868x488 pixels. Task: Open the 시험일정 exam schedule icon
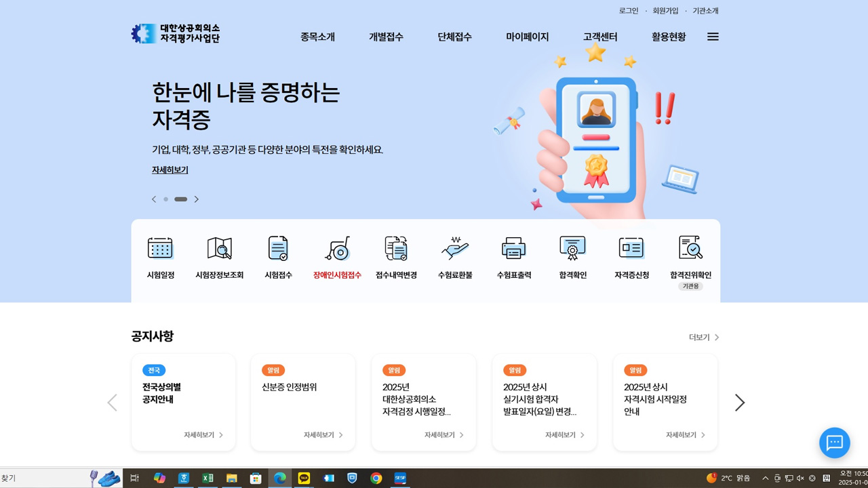tap(161, 258)
